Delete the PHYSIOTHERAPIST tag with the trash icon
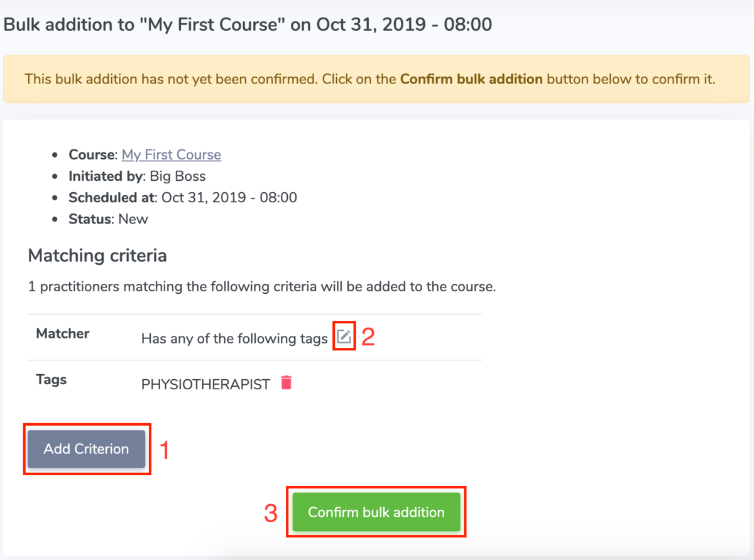The image size is (754, 560). tap(287, 383)
